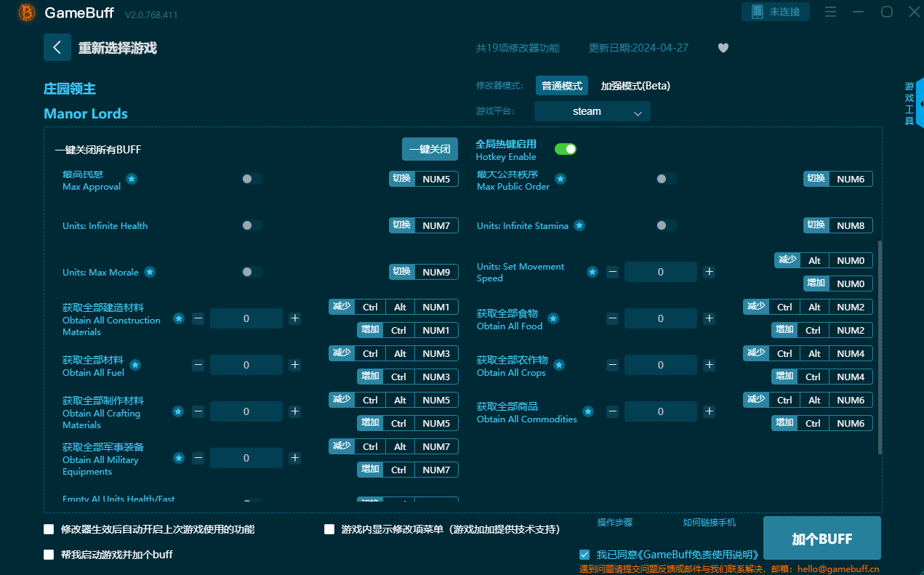924x575 pixels.
Task: Open the hamburger menu icon
Action: [831, 12]
